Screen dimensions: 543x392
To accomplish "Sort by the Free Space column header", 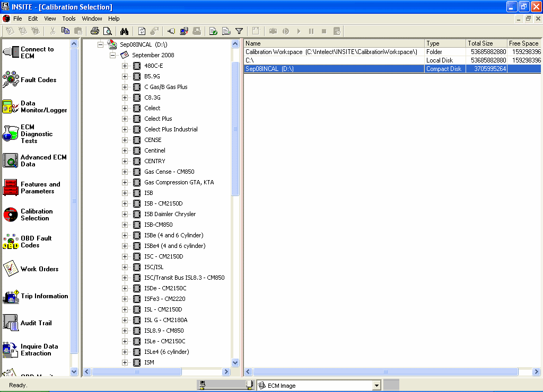I will coord(524,43).
